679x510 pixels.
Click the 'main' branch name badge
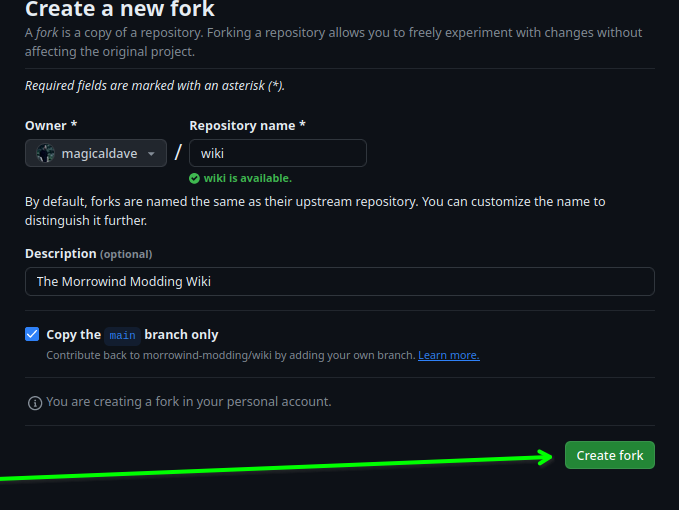tap(123, 336)
